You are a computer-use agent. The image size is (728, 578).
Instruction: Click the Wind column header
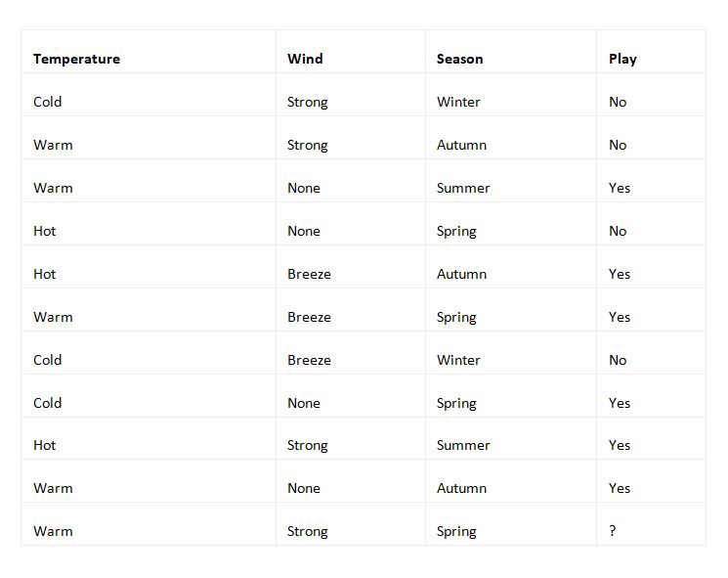tap(305, 59)
